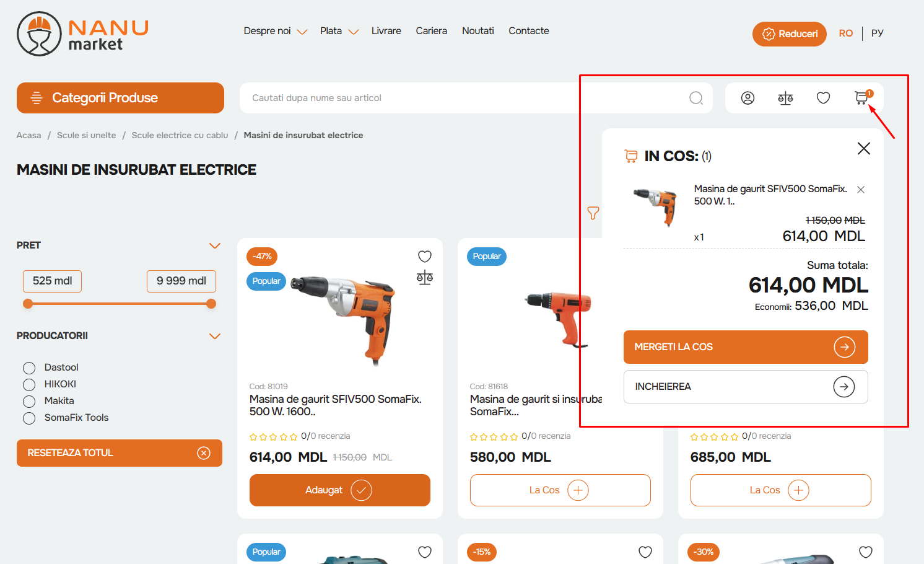The image size is (924, 564).
Task: Remove Masina de gaurit SFIV500 from cart
Action: click(x=861, y=190)
